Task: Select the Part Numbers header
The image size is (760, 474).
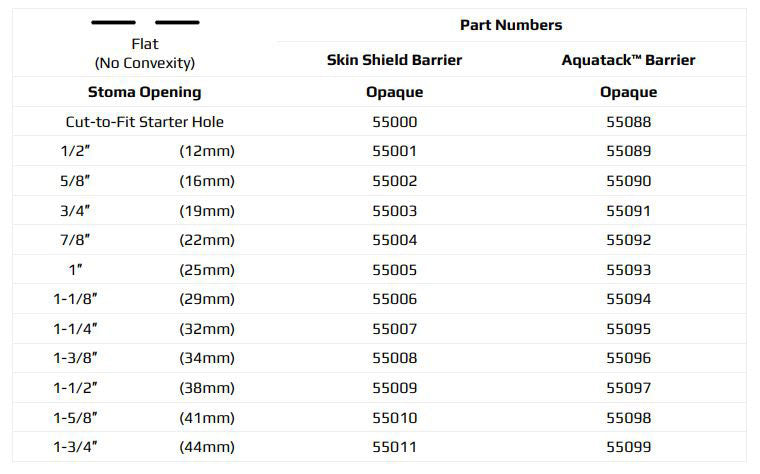Action: click(x=510, y=25)
